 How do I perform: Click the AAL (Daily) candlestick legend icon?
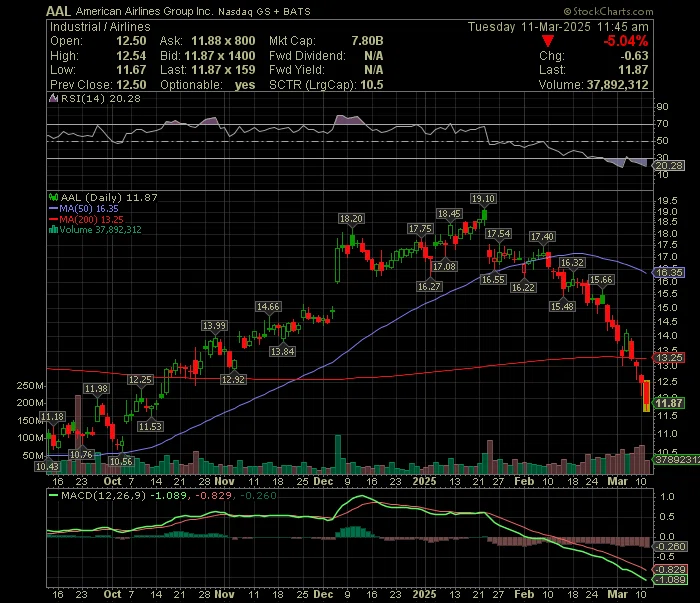pyautogui.click(x=54, y=197)
